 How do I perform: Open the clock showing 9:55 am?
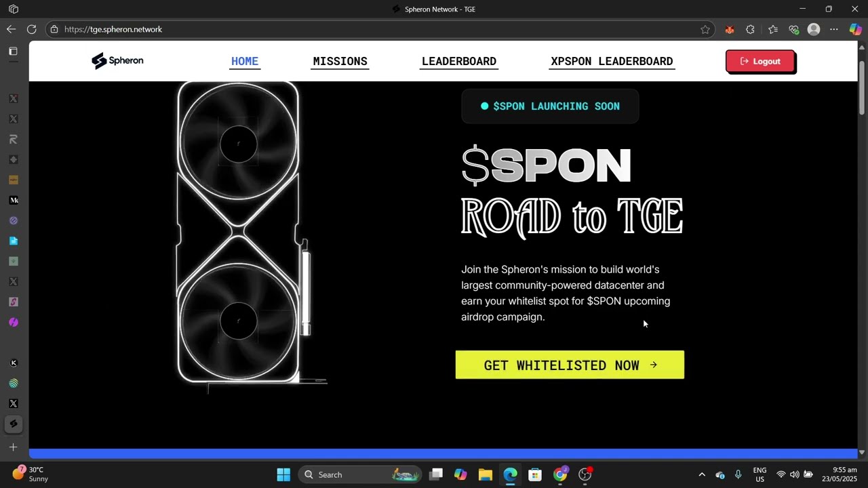tap(840, 474)
